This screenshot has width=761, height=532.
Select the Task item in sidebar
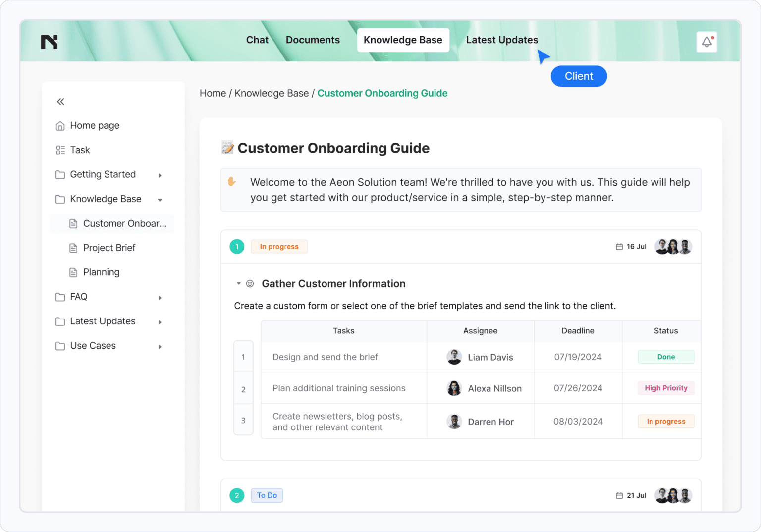pyautogui.click(x=79, y=150)
